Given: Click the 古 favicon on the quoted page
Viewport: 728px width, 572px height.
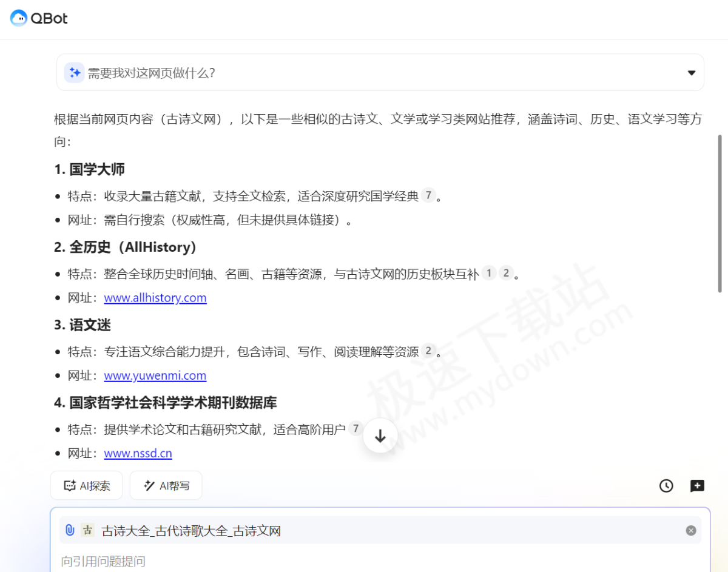Looking at the screenshot, I should pyautogui.click(x=87, y=530).
